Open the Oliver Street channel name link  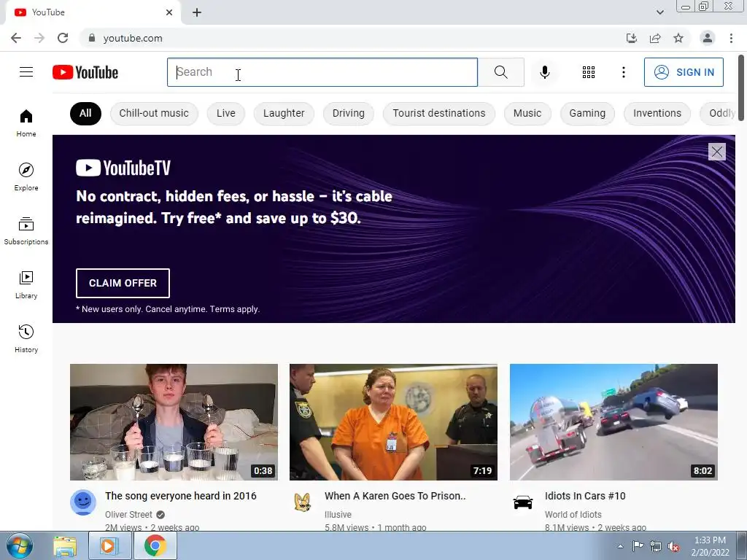pyautogui.click(x=128, y=514)
